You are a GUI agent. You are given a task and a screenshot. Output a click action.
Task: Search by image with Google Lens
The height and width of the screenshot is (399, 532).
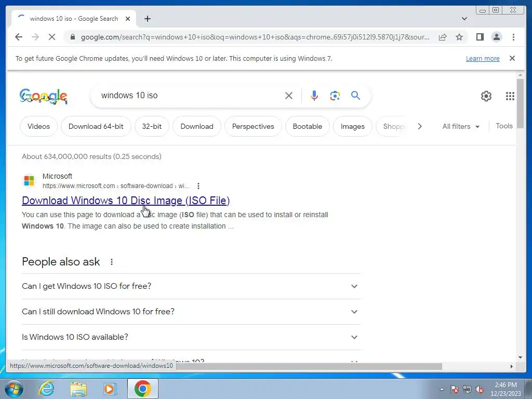(x=335, y=96)
